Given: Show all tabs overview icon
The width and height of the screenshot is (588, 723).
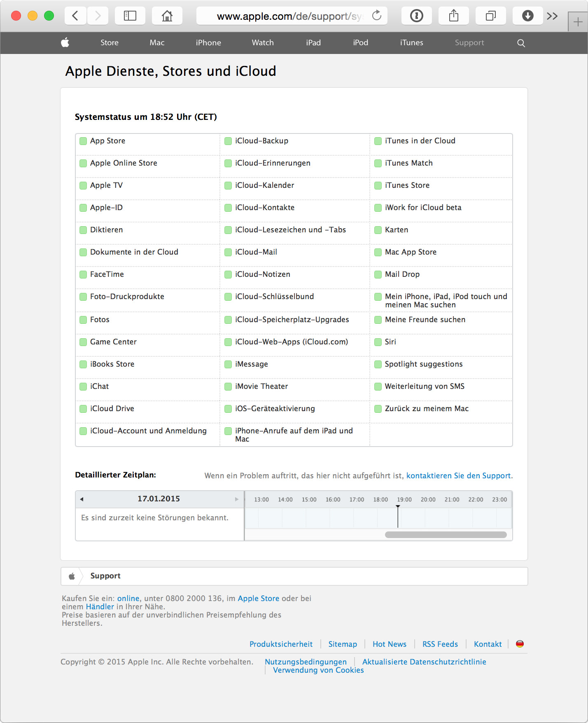Looking at the screenshot, I should coord(491,16).
